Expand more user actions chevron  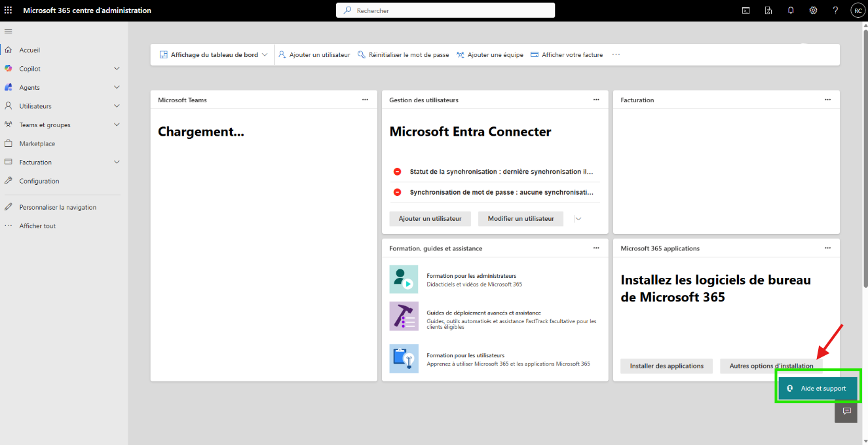[578, 219]
